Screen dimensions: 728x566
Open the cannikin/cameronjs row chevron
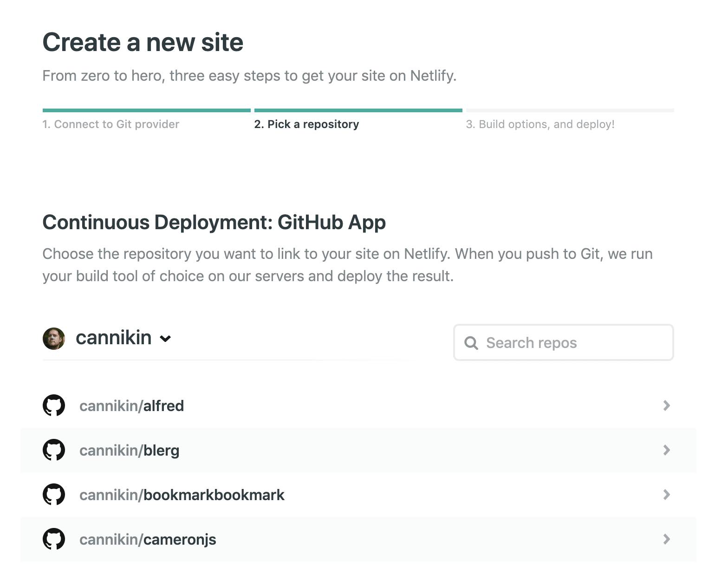click(x=667, y=539)
